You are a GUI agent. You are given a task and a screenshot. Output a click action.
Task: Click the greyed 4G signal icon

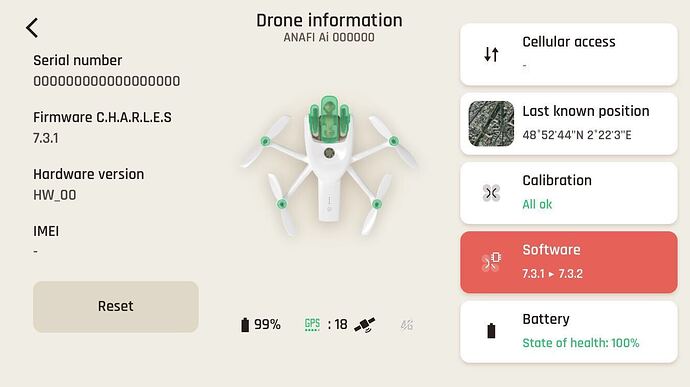(407, 325)
